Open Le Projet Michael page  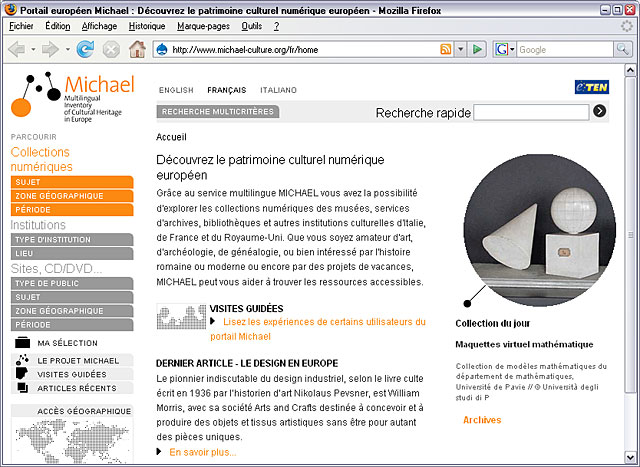(x=78, y=361)
